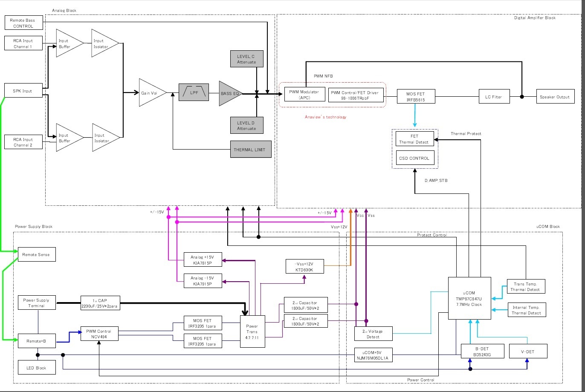Click the gray BASS EQ triangle
Viewport: 585px width, 392px height.
229,93
